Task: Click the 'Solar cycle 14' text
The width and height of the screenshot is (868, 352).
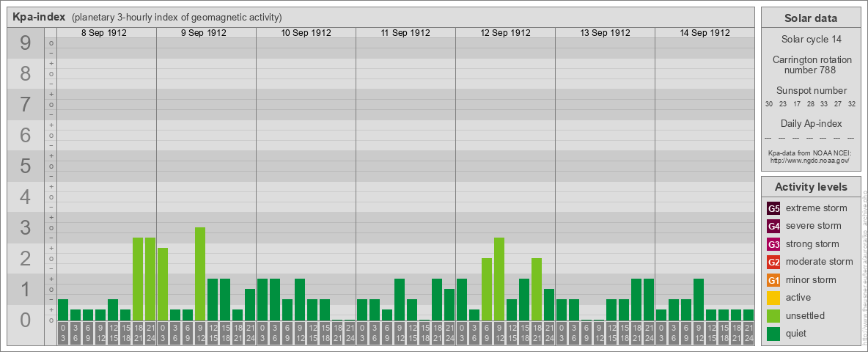Action: 811,40
